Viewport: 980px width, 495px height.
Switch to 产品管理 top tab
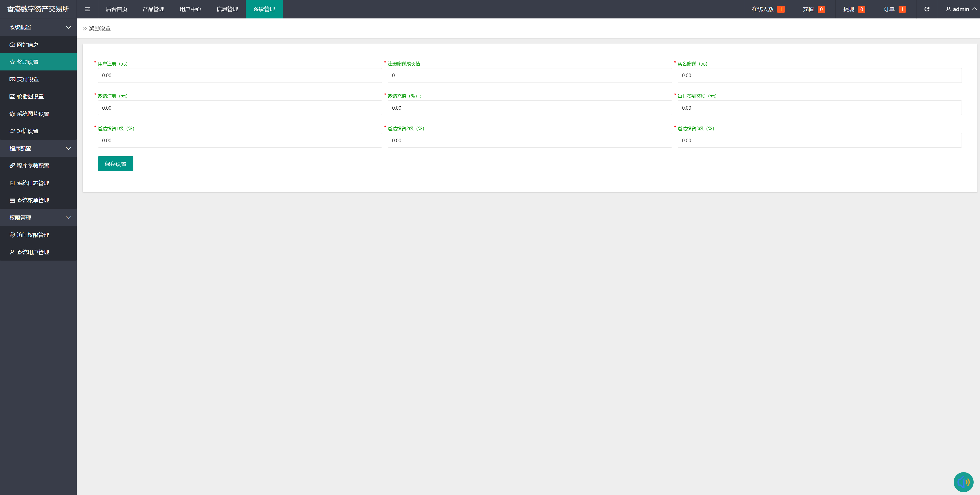pyautogui.click(x=153, y=9)
